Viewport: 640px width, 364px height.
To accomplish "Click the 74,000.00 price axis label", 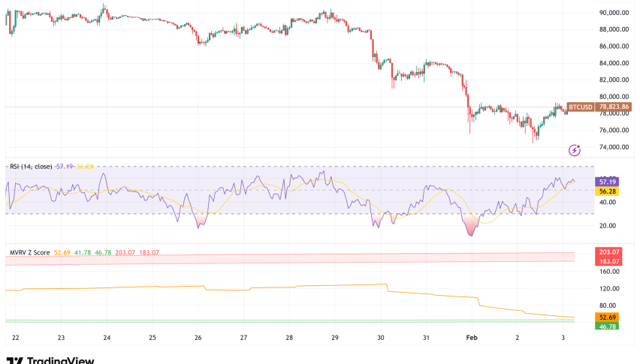I will (614, 148).
